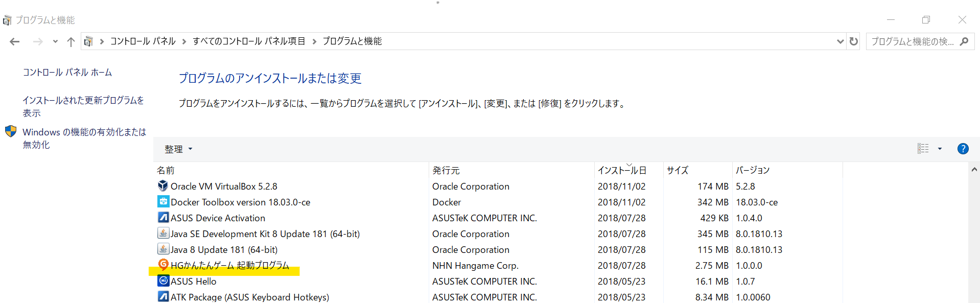
Task: Open the 整理 dropdown menu
Action: (x=178, y=149)
